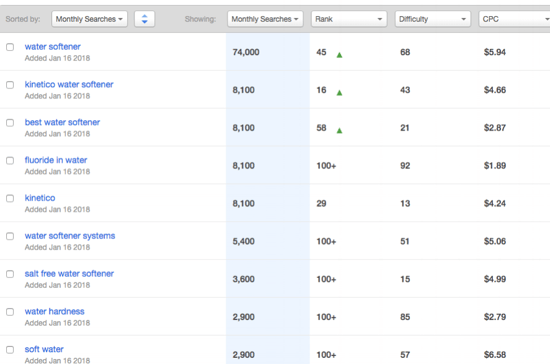Open the salt free water softener link
The image size is (550, 364).
pyautogui.click(x=69, y=274)
